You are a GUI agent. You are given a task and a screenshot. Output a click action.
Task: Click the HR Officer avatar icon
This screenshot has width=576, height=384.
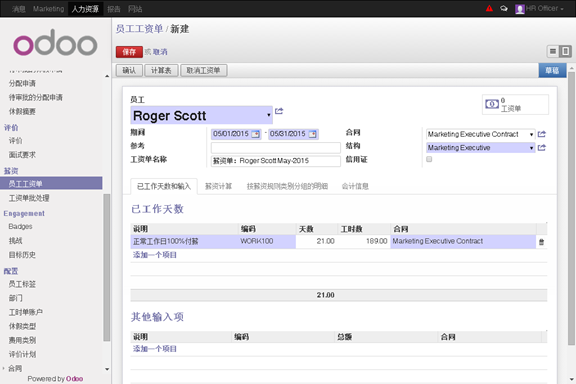[x=519, y=9]
